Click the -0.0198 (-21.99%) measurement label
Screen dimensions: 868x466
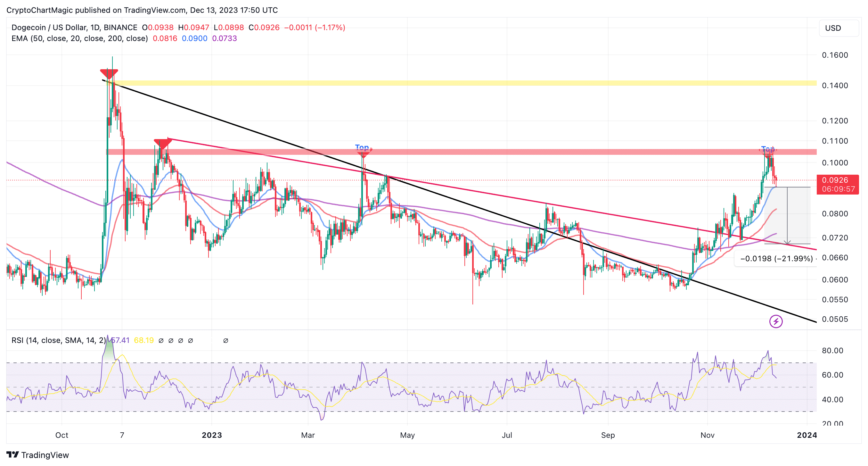(776, 259)
